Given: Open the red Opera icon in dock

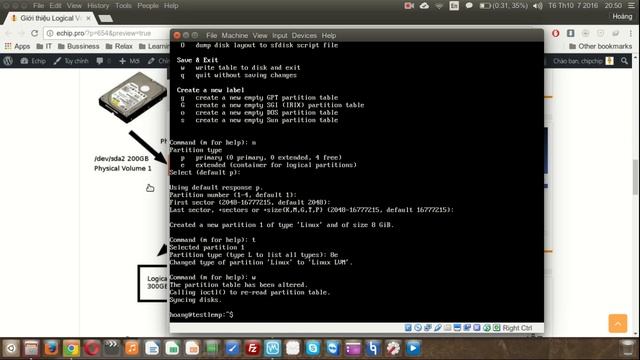Looking at the screenshot, I should pyautogui.click(x=91, y=349).
